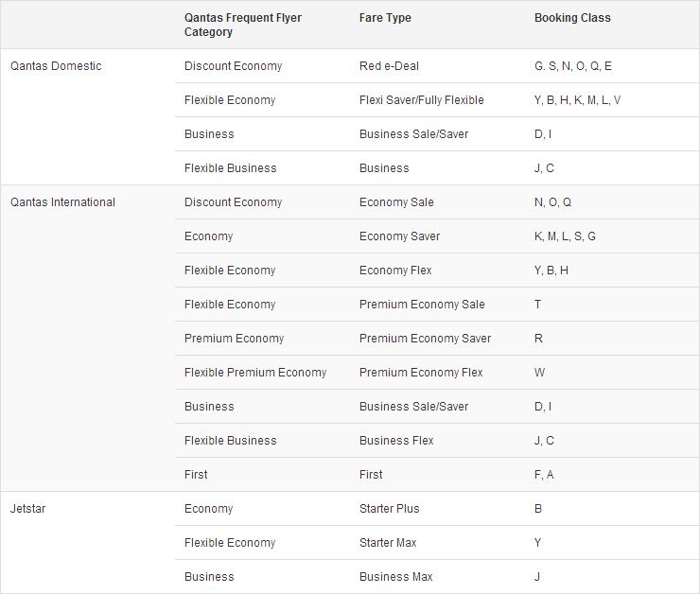This screenshot has width=700, height=594.
Task: Click the Economy Saver fare cell
Action: click(399, 236)
